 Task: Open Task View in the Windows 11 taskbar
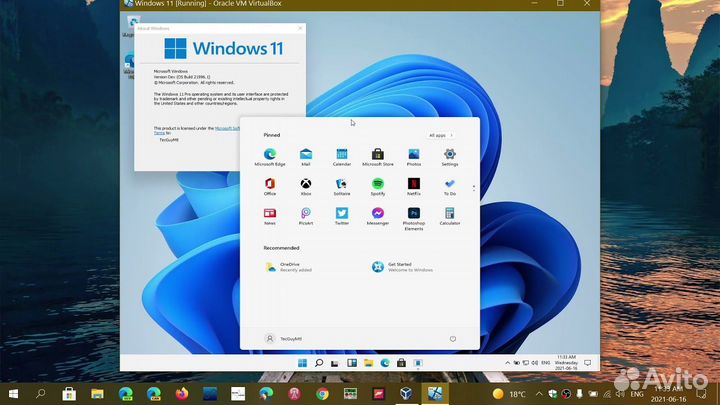(335, 363)
